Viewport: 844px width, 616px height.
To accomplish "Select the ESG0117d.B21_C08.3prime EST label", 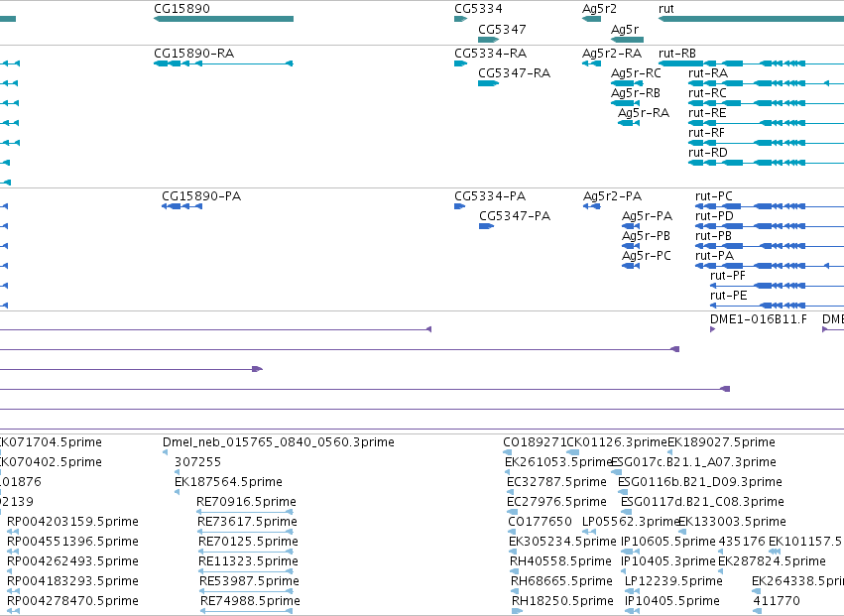I will (x=702, y=502).
